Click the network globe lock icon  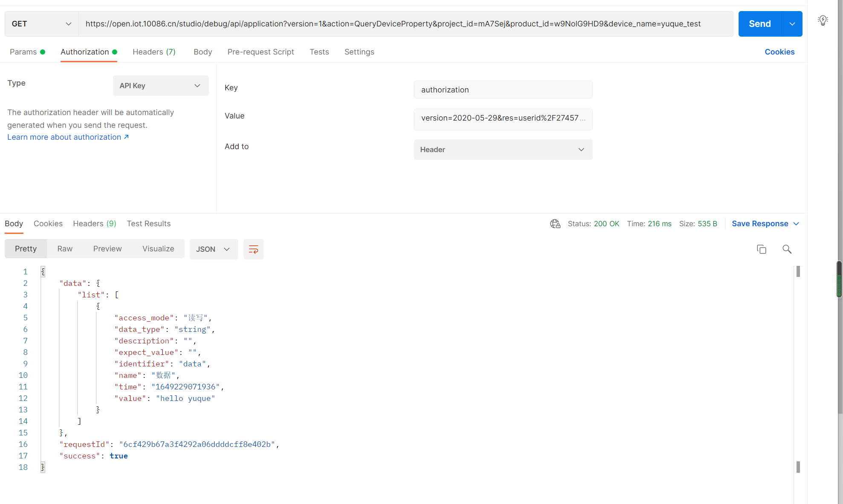click(555, 224)
